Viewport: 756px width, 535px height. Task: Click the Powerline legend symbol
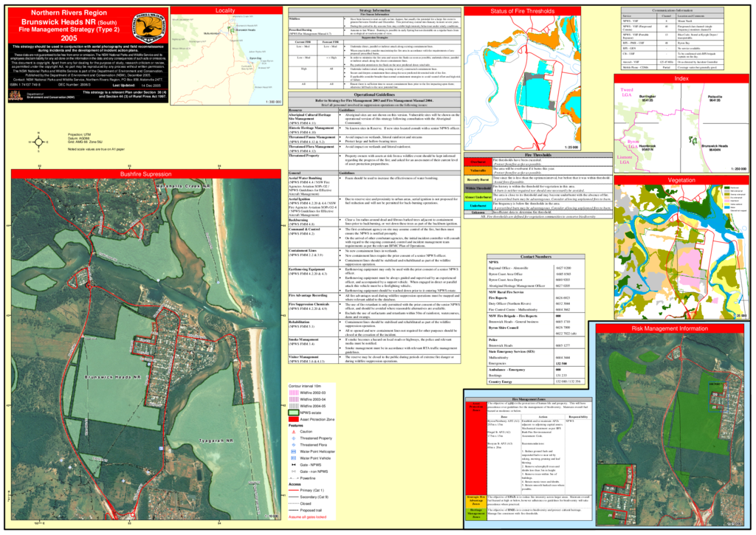click(x=294, y=478)
